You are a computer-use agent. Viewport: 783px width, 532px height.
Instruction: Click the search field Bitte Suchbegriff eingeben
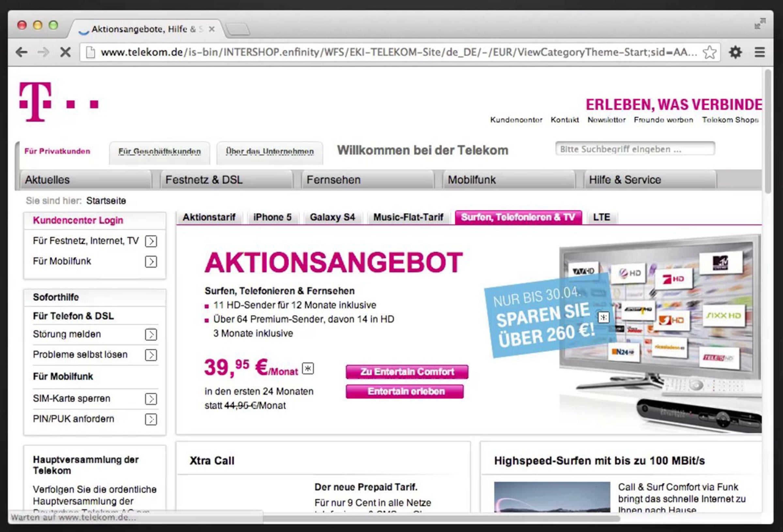coord(635,149)
